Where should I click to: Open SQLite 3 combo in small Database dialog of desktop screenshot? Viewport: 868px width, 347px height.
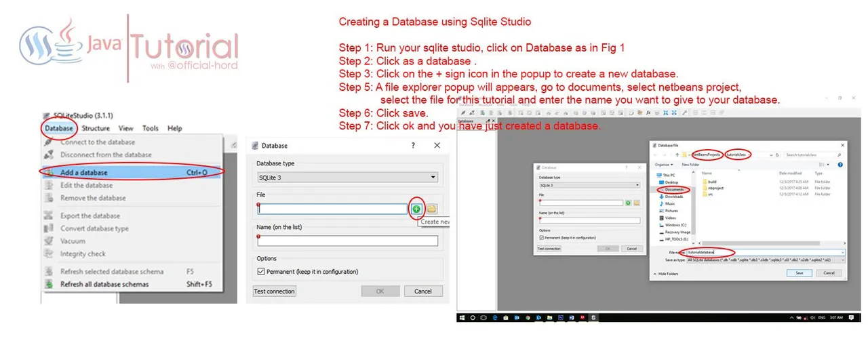[x=589, y=185]
